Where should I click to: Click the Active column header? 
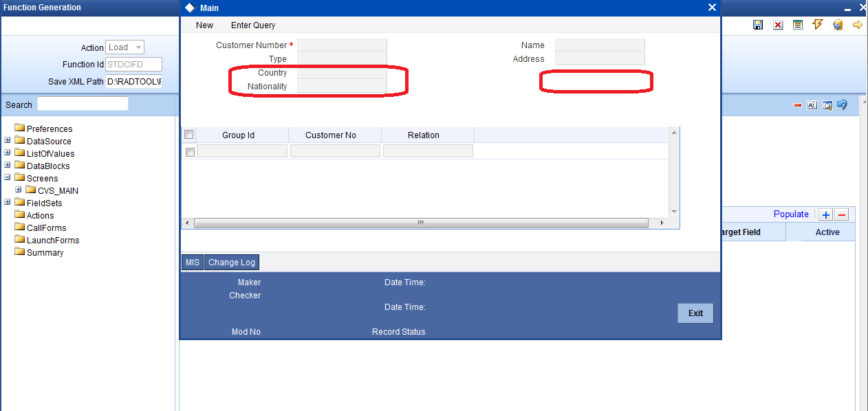click(x=827, y=232)
